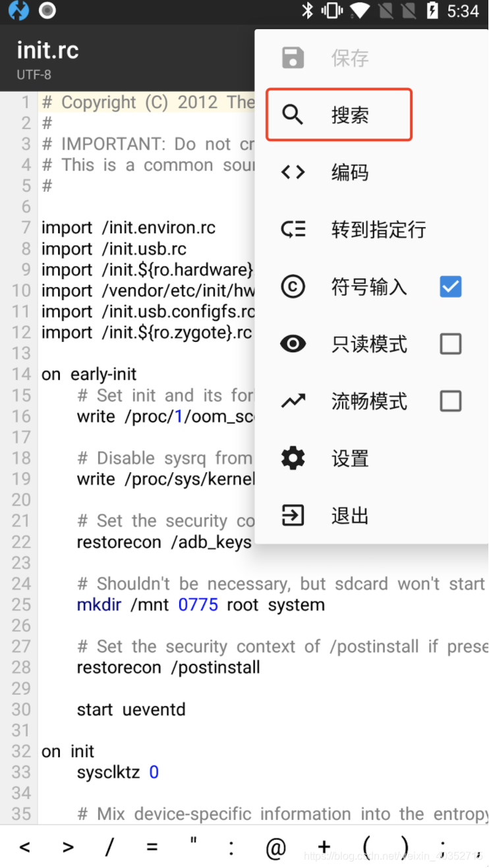The image size is (489, 868).
Task: Place cursor on 'on init' line
Action: point(68,751)
